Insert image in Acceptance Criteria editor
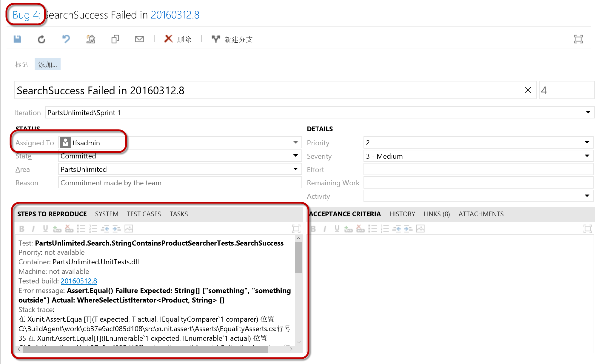The width and height of the screenshot is (596, 364). coord(420,229)
